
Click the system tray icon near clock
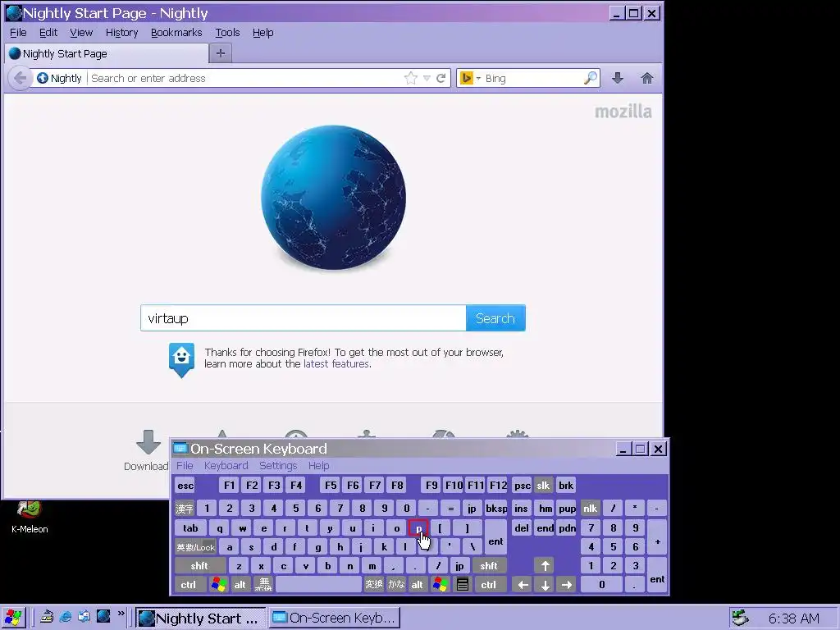coord(740,618)
